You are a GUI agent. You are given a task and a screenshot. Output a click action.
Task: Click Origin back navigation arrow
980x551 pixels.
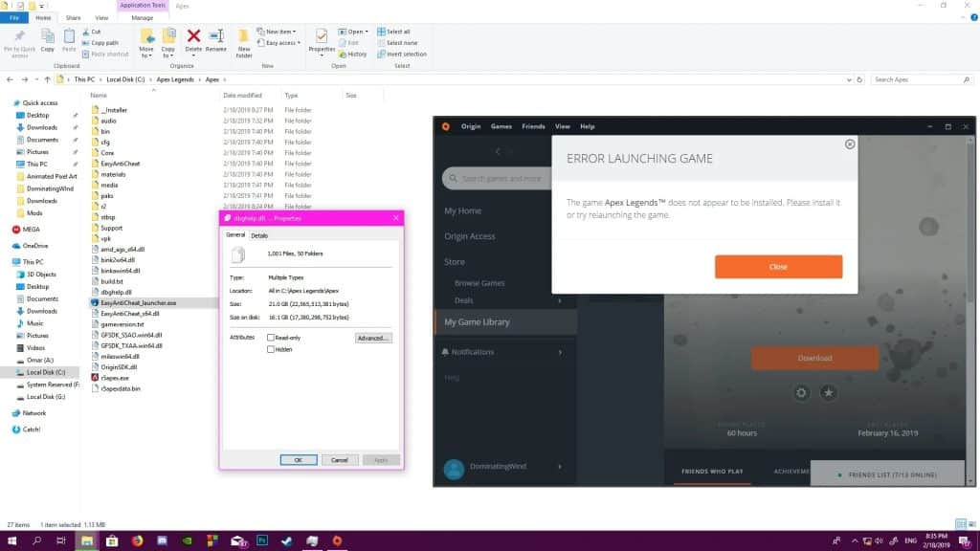tap(498, 152)
